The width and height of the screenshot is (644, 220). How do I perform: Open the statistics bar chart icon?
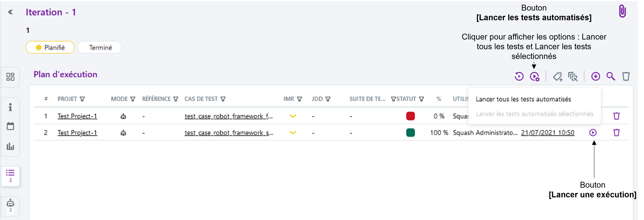(x=10, y=146)
